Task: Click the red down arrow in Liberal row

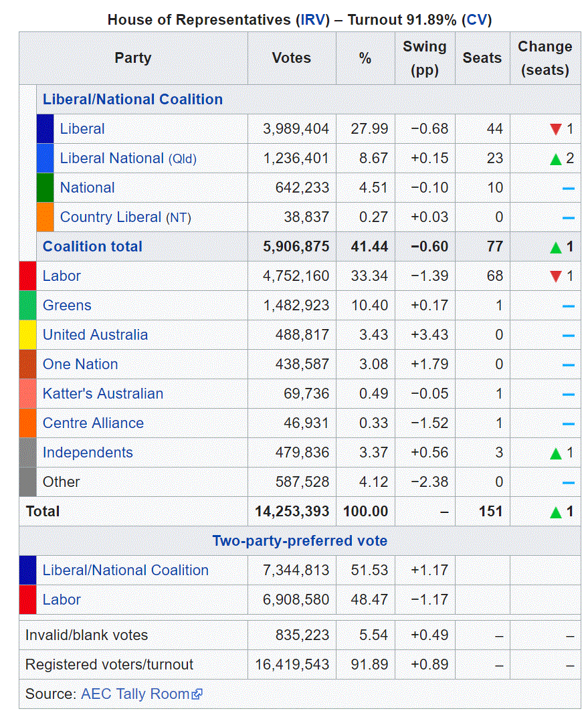Action: click(x=555, y=129)
